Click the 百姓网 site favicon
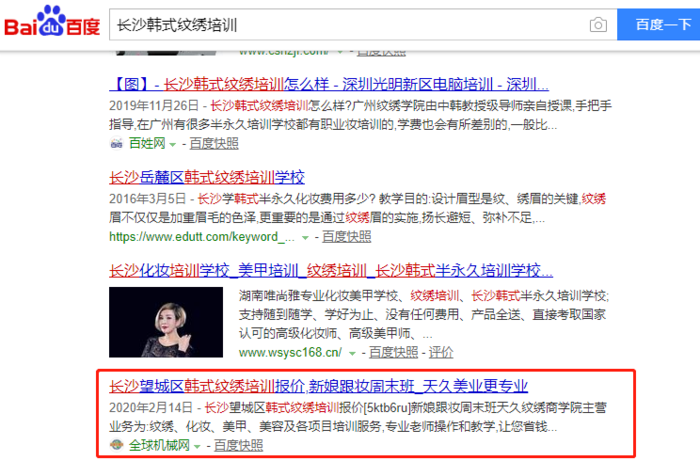The height and width of the screenshot is (461, 700). point(117,143)
